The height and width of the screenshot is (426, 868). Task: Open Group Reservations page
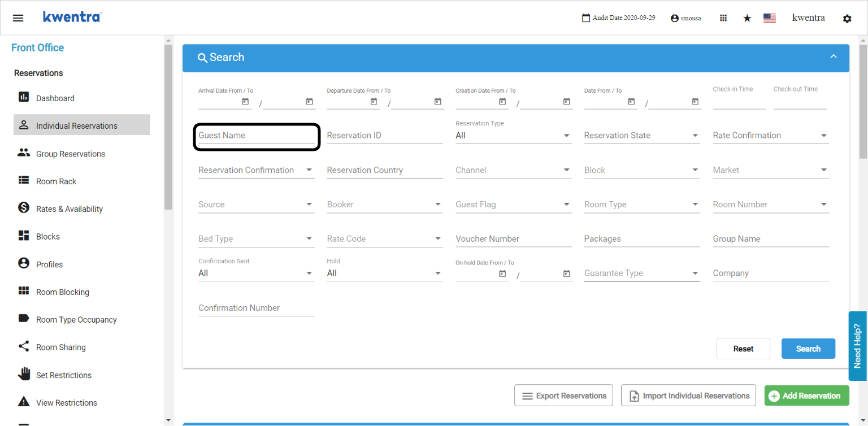click(x=82, y=153)
